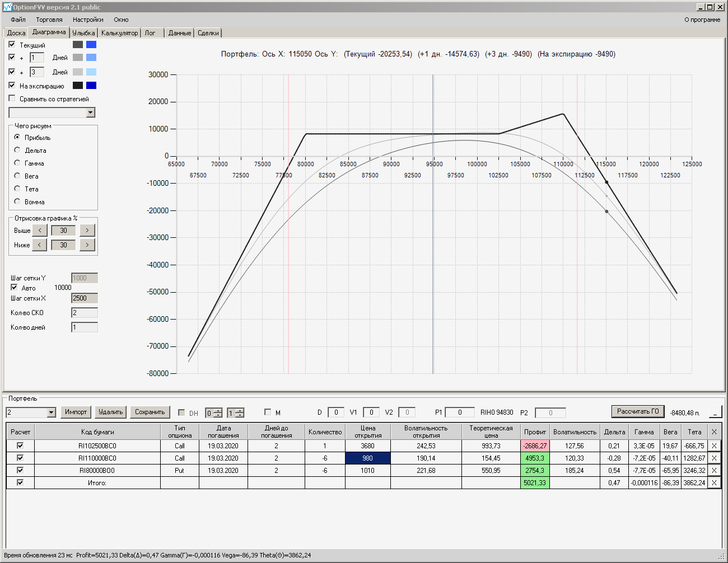Open the Настройки menu

(x=88, y=20)
